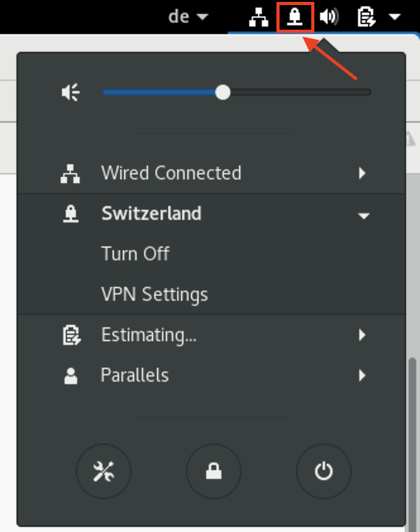Click the Parallels user icon
420x532 pixels.
click(71, 375)
